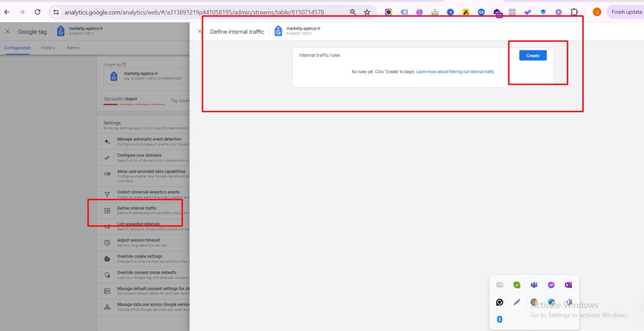
Task: Open Manage automatic event detection setting
Action: pos(144,142)
